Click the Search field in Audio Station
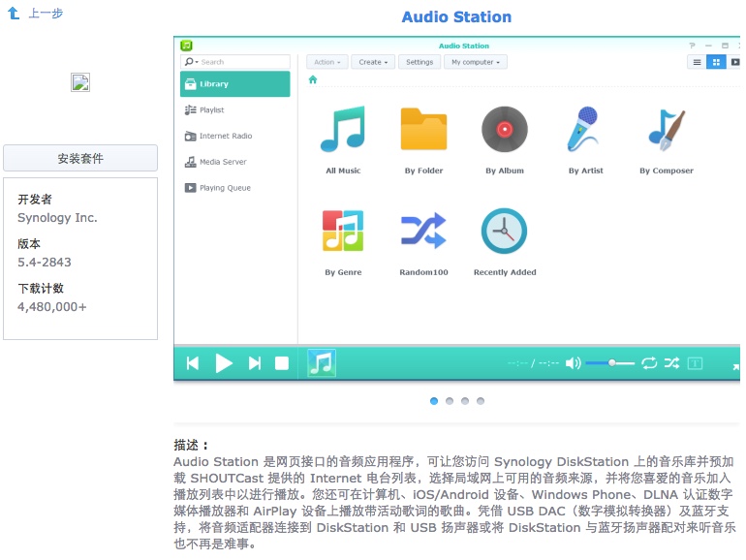Screen dimensions: 746x560 click(240, 62)
